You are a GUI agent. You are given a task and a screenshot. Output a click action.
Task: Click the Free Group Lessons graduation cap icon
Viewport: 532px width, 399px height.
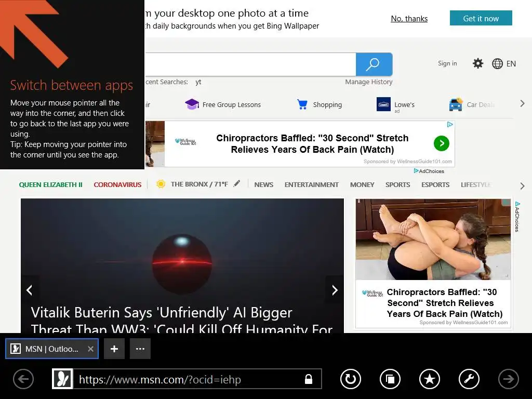pyautogui.click(x=192, y=104)
